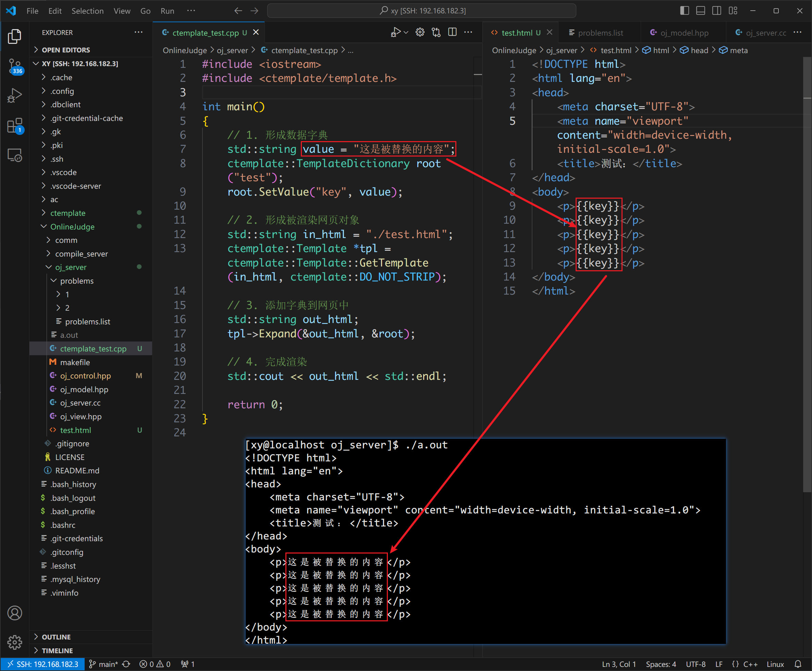The height and width of the screenshot is (671, 812).
Task: Open the Extensions view
Action: pos(15,126)
